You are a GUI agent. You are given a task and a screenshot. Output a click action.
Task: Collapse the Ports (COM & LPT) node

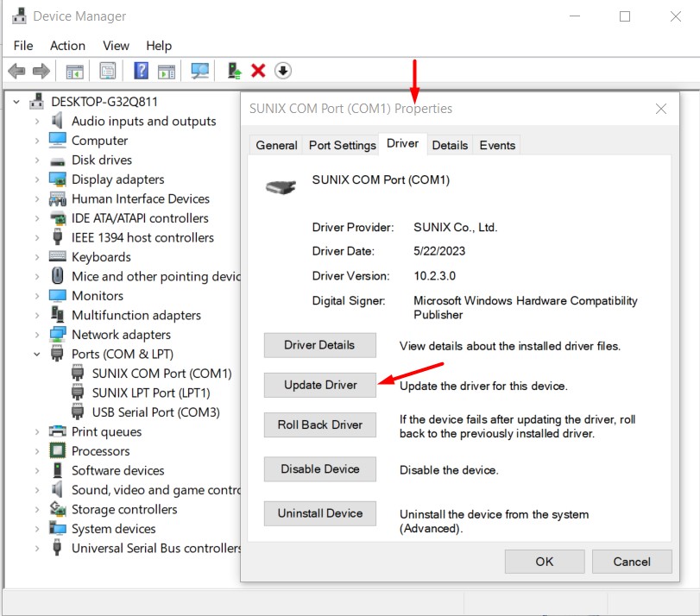coord(37,354)
